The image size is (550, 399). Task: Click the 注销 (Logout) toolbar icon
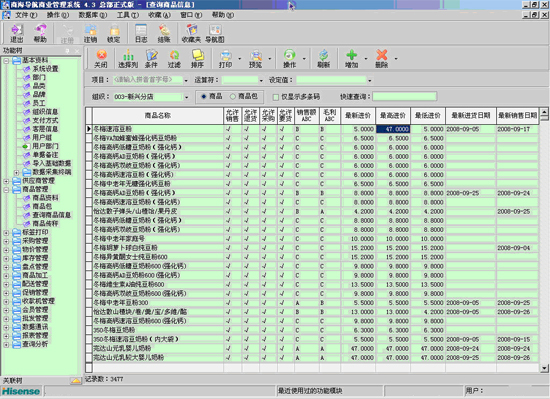pos(90,33)
